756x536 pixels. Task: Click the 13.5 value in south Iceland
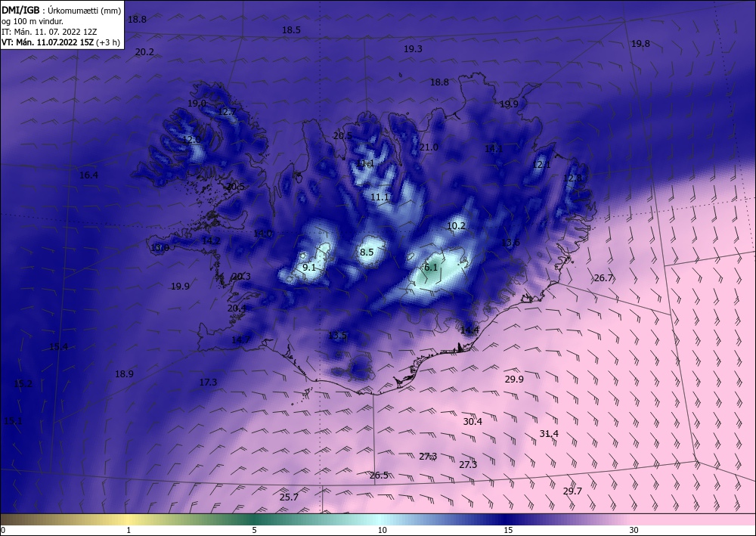pos(337,335)
